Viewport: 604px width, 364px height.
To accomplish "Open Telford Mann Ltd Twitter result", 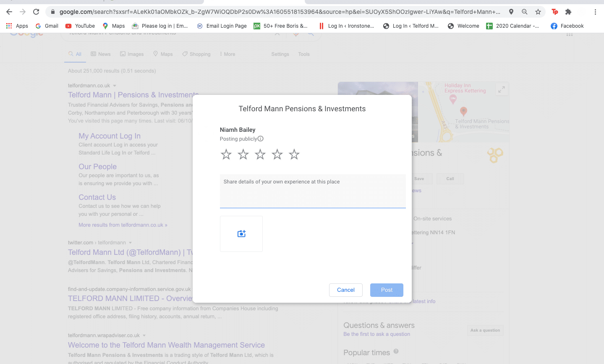I will tap(131, 252).
